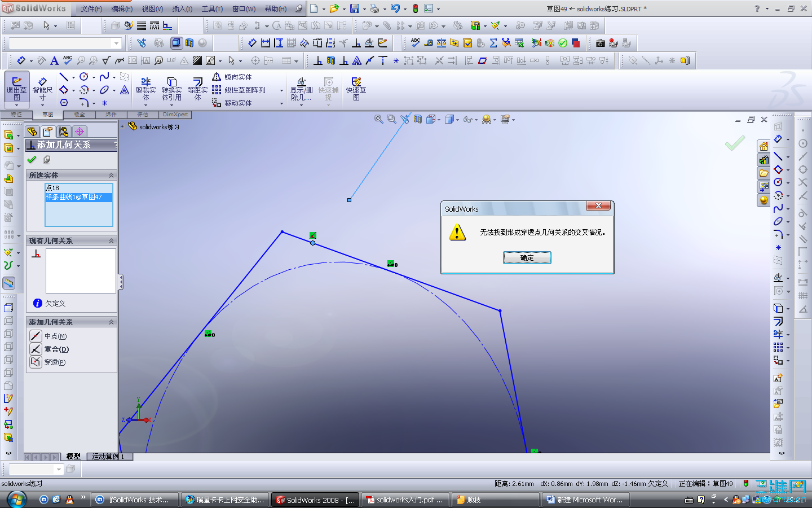The height and width of the screenshot is (508, 812).
Task: Select 样条曲线1@草图47 in entities list
Action: pyautogui.click(x=79, y=197)
